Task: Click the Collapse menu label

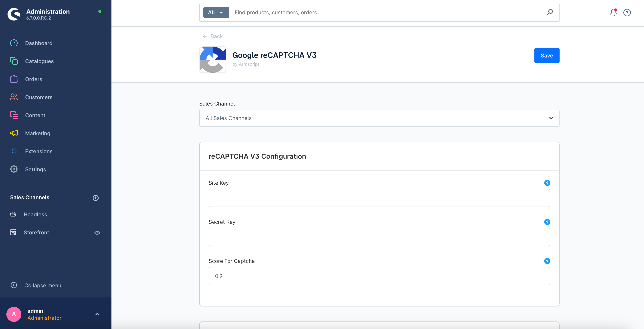Action: click(43, 285)
